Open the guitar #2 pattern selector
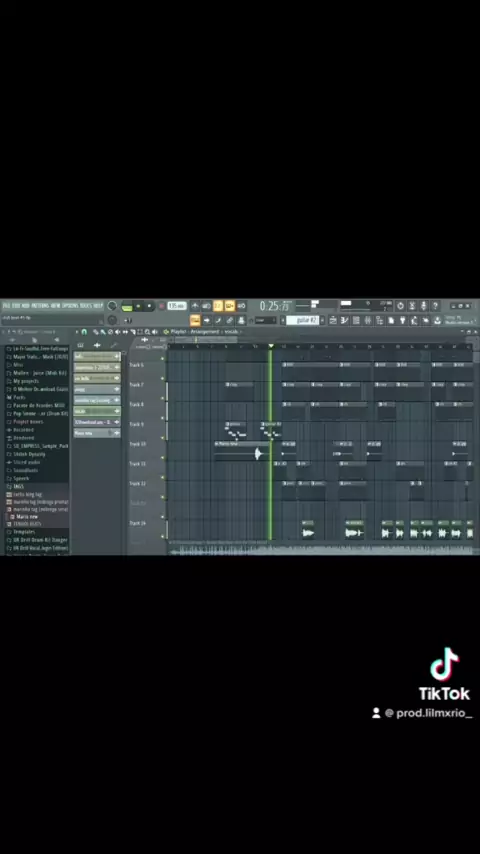 [x=302, y=320]
